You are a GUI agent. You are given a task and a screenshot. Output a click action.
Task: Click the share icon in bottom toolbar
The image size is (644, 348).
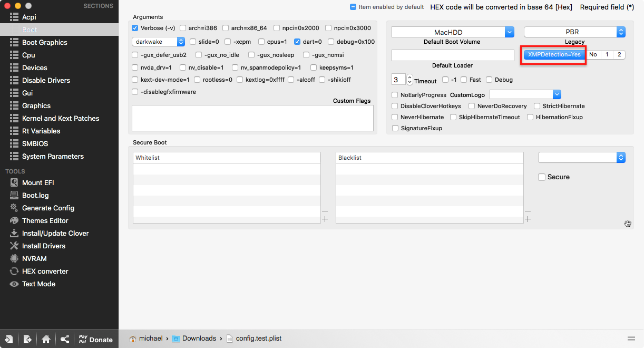tap(64, 339)
